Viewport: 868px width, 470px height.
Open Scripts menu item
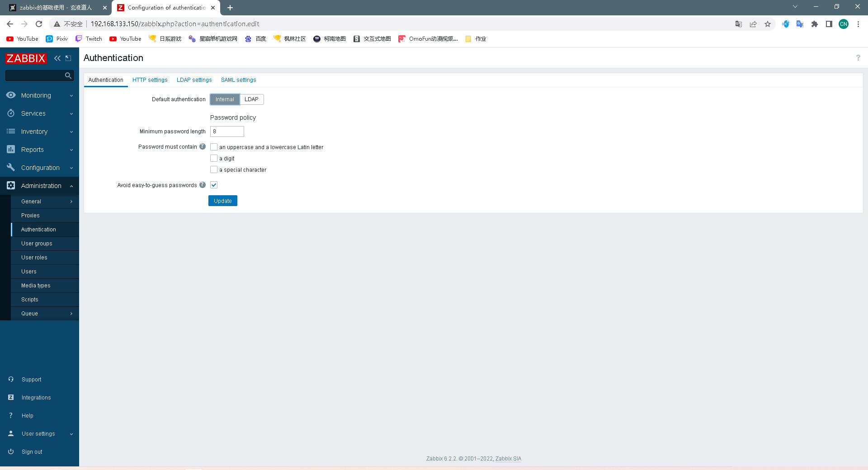[x=45, y=300]
